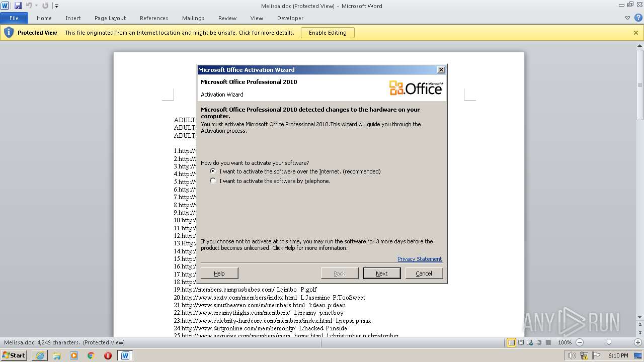
Task: Open the Mailings ribbon tab
Action: click(193, 18)
